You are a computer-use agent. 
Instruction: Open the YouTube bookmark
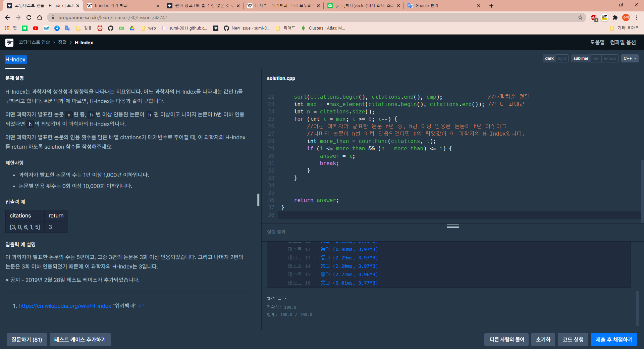click(36, 28)
